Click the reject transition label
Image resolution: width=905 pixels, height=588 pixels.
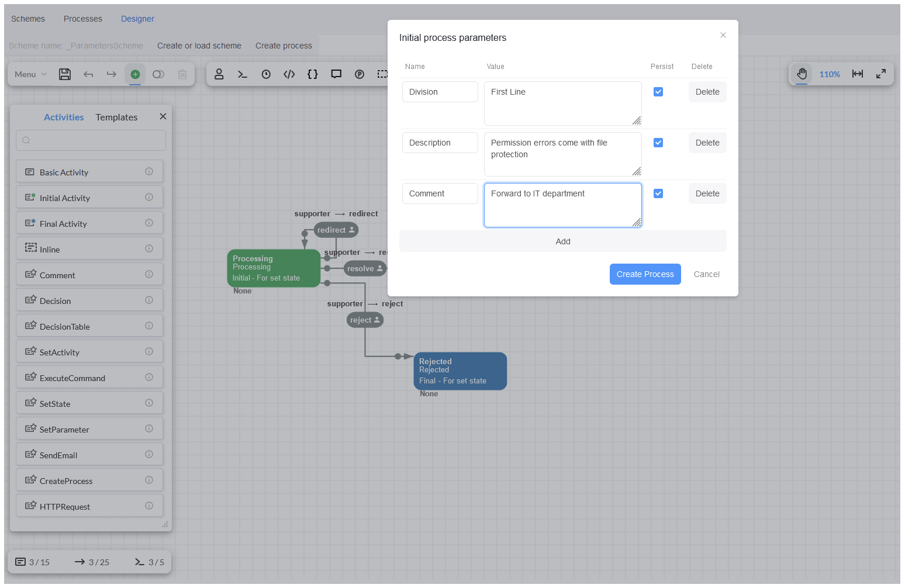click(x=365, y=320)
